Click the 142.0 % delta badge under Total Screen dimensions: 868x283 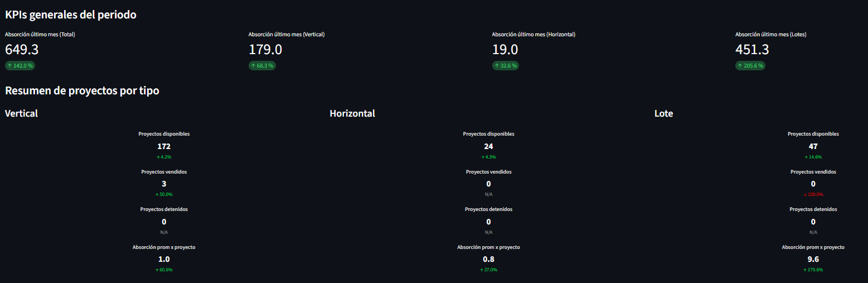pyautogui.click(x=20, y=66)
